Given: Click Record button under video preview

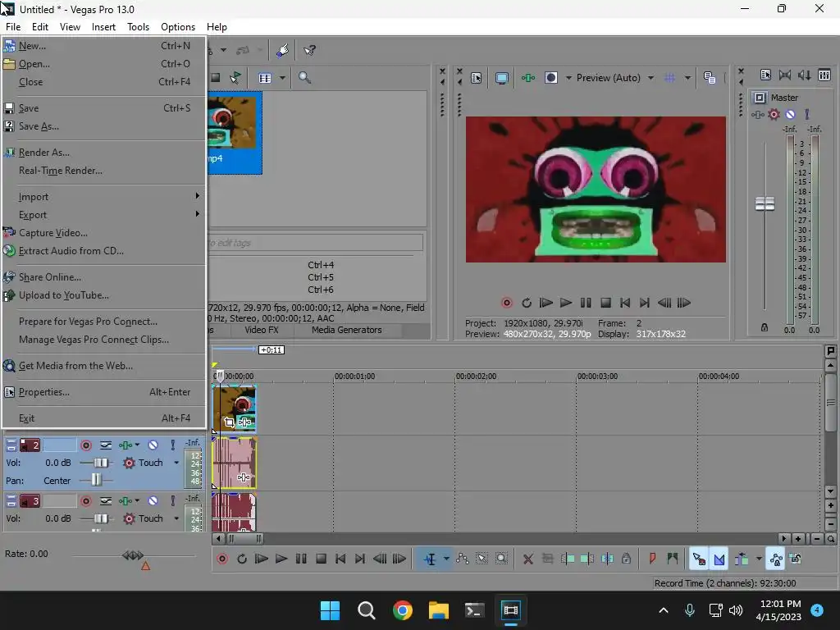Looking at the screenshot, I should tap(506, 303).
